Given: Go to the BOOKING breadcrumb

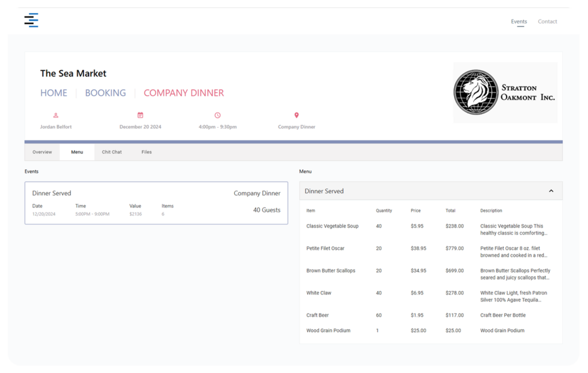Looking at the screenshot, I should (106, 93).
